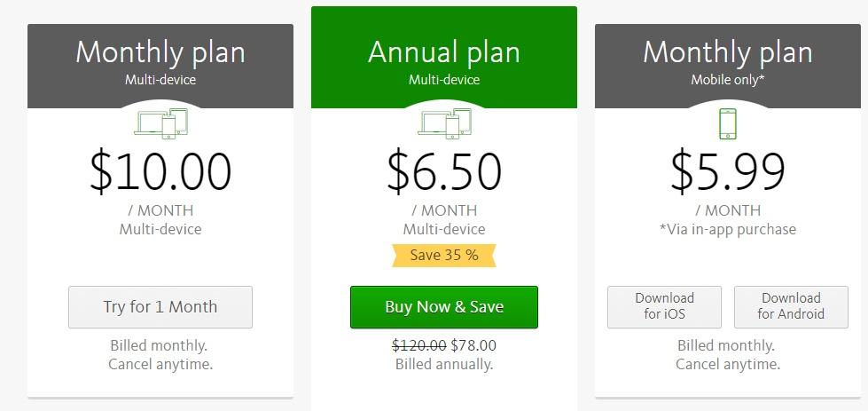Click Download for iOS button
This screenshot has width=868, height=411.
coord(664,307)
